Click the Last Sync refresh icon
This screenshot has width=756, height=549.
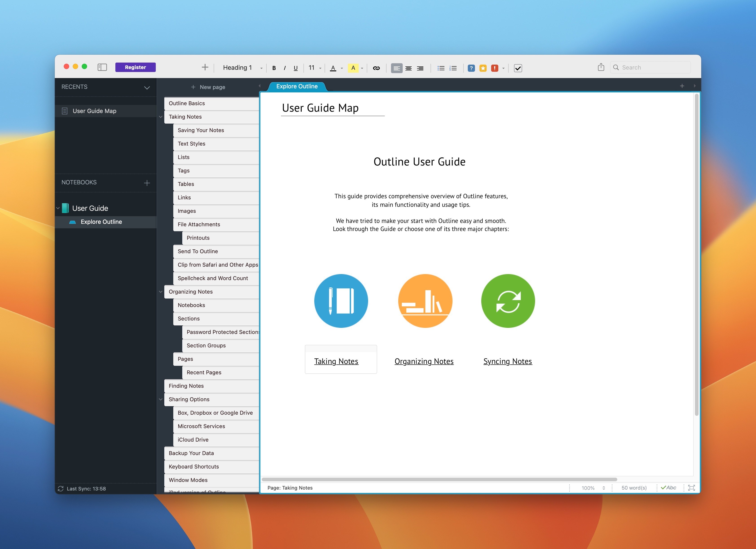[61, 488]
